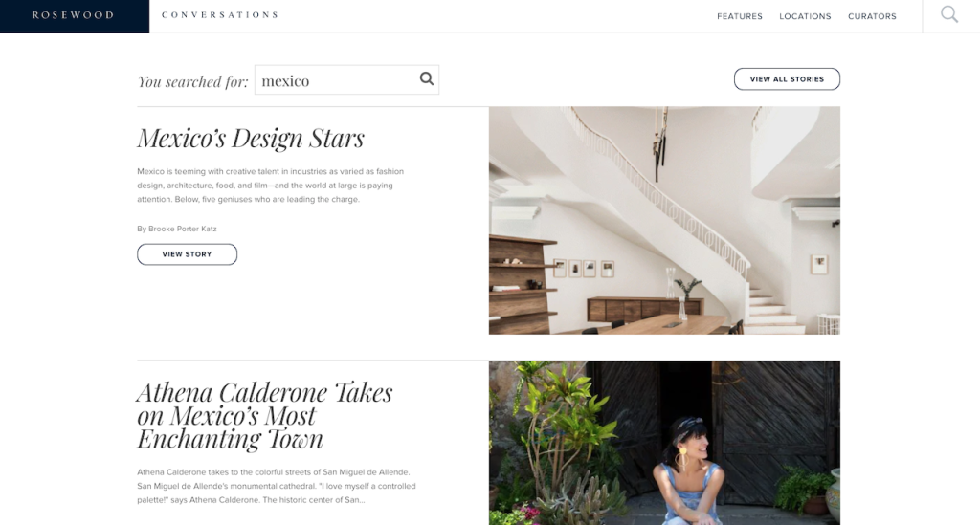The width and height of the screenshot is (980, 525).
Task: Open the Locations menu
Action: coord(805,16)
